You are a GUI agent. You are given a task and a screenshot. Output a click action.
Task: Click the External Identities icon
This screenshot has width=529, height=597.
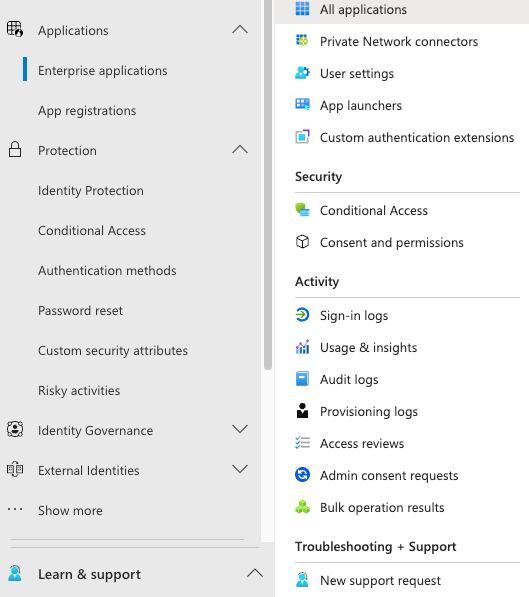pos(15,469)
